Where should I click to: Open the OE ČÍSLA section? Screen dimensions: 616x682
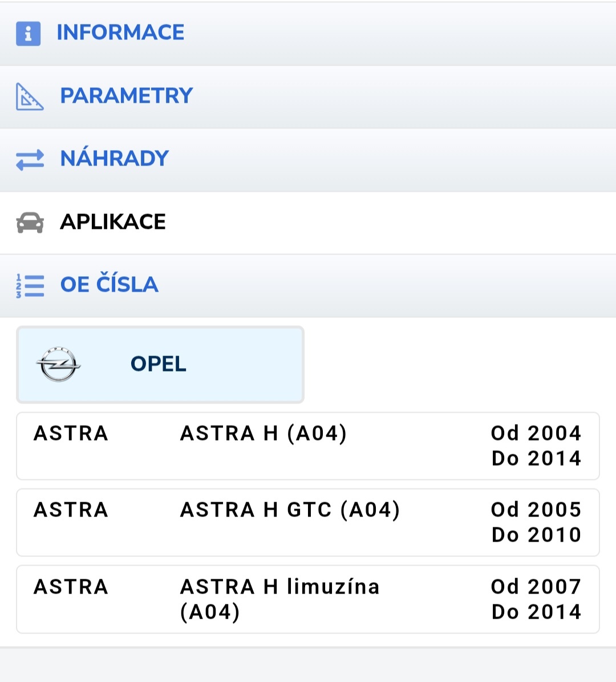pos(110,284)
